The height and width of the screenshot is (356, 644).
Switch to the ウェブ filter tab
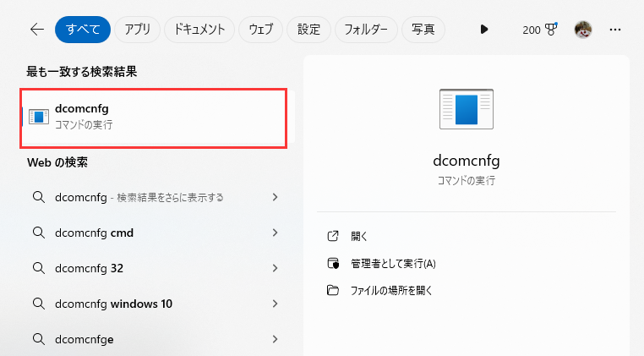[261, 30]
